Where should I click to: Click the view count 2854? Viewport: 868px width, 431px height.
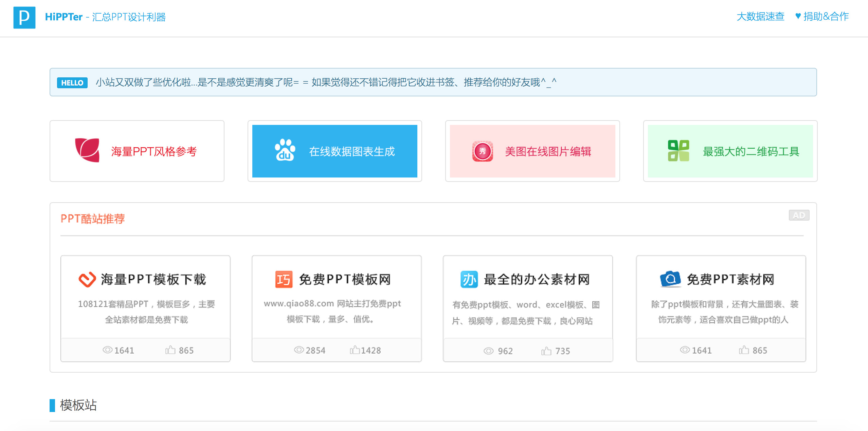(x=315, y=350)
